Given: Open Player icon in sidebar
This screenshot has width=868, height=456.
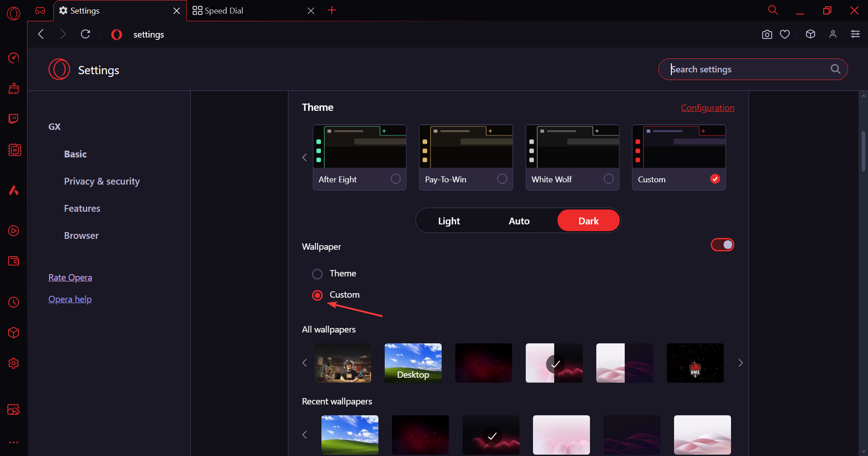Looking at the screenshot, I should pos(14,231).
